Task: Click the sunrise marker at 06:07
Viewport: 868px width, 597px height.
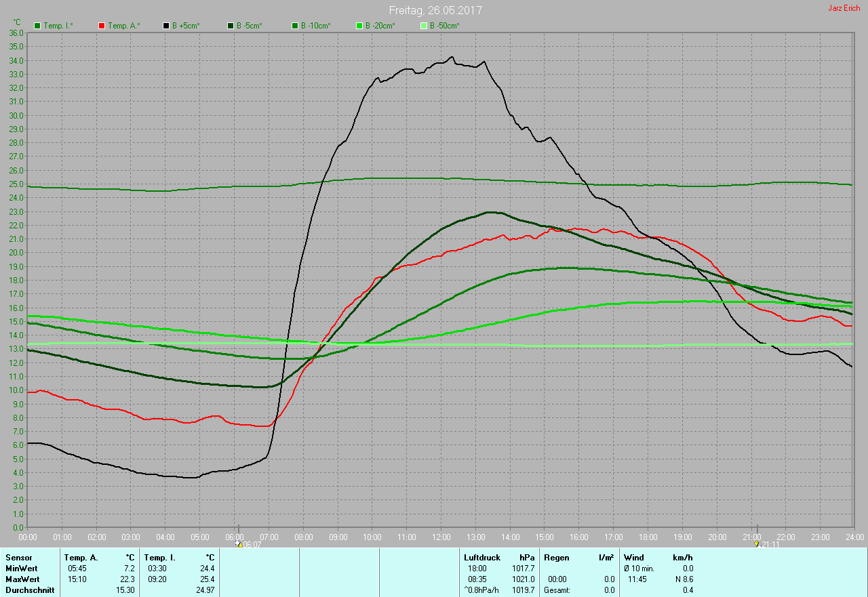Action: coord(239,543)
